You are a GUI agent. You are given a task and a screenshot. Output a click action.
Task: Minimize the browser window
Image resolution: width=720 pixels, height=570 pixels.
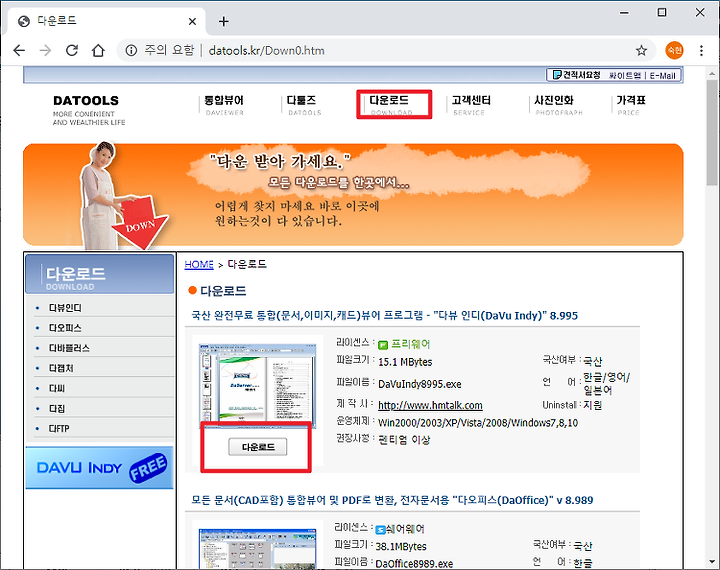click(624, 13)
